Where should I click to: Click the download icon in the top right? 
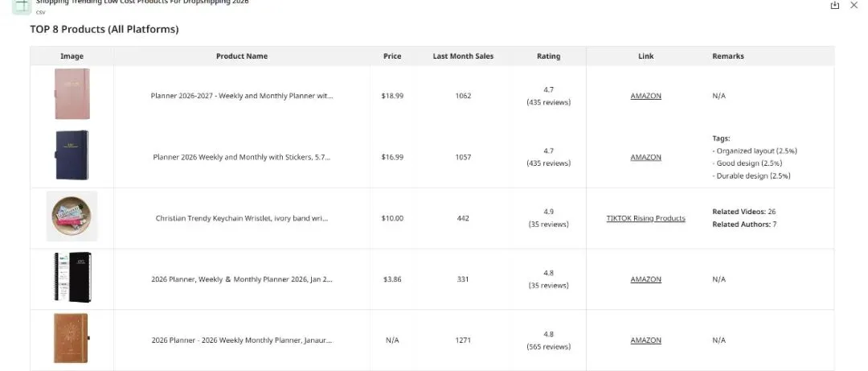834,6
